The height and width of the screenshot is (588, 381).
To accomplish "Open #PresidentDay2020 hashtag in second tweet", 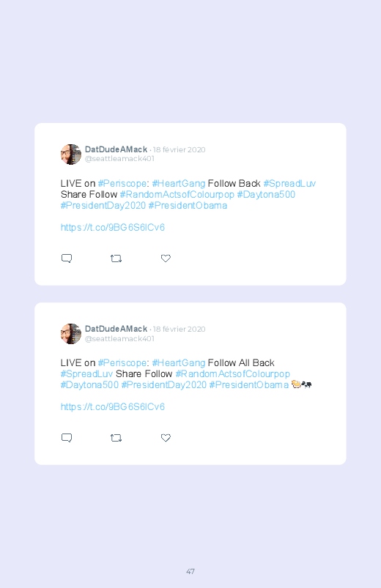I will click(x=163, y=384).
